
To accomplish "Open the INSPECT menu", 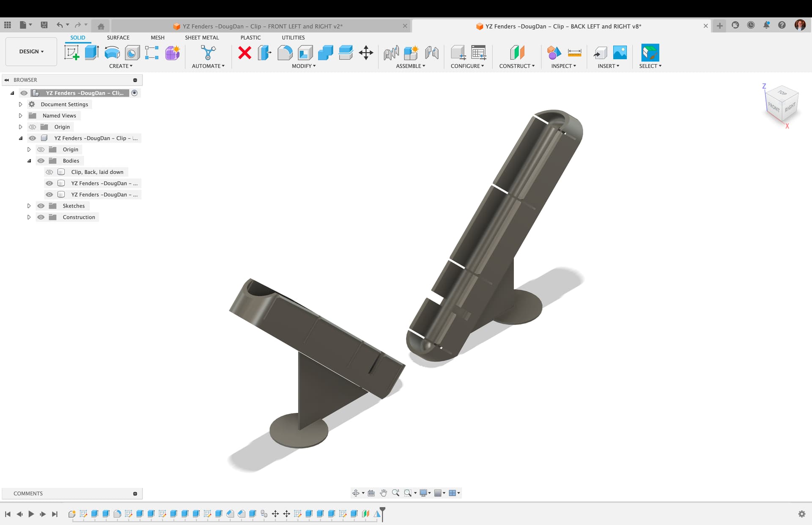I will tap(563, 66).
